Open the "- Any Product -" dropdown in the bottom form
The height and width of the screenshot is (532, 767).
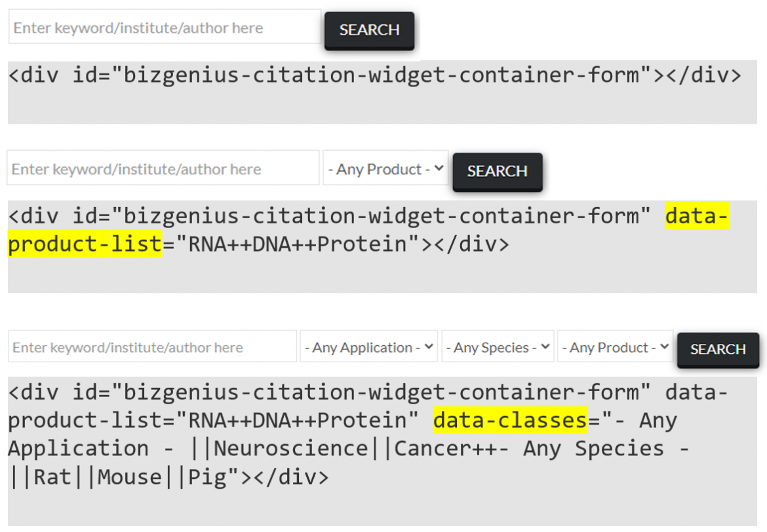[614, 347]
